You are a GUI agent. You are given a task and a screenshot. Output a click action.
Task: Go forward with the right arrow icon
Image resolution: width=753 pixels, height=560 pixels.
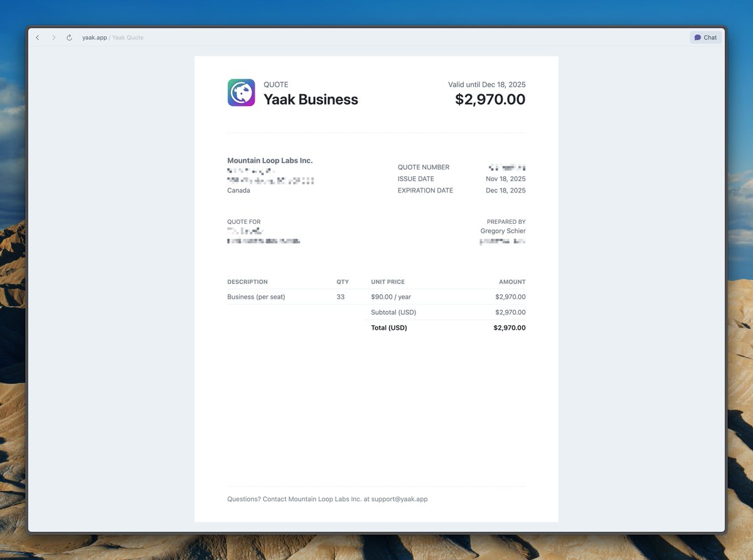coord(53,38)
